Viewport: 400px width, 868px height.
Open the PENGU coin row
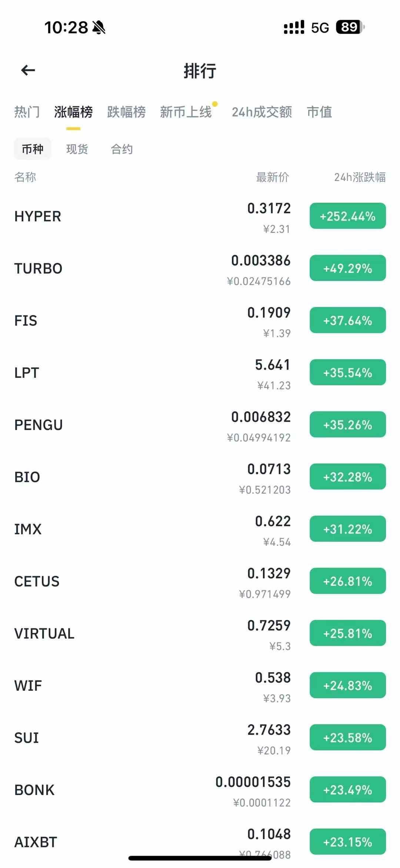click(200, 425)
